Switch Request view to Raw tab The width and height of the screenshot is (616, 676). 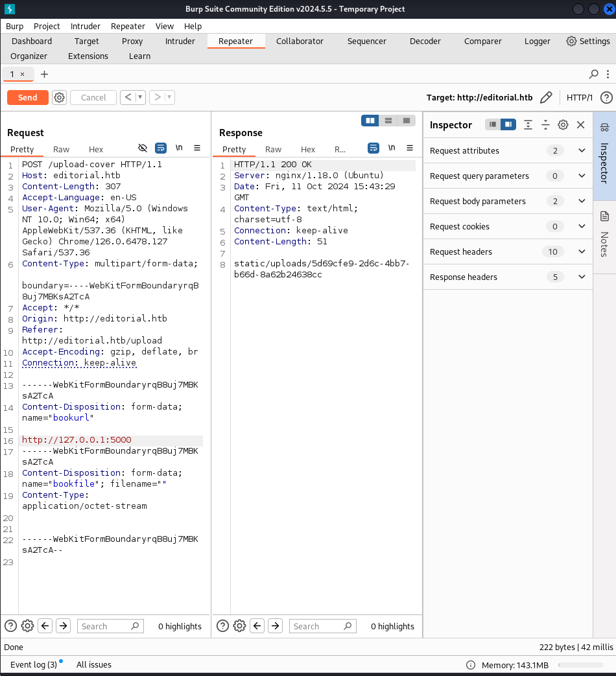[61, 149]
